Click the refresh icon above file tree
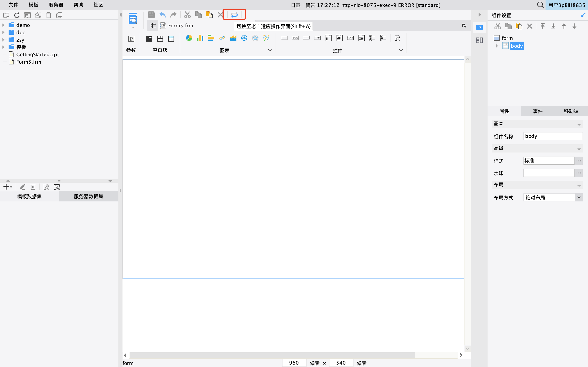The height and width of the screenshot is (367, 588). point(17,15)
